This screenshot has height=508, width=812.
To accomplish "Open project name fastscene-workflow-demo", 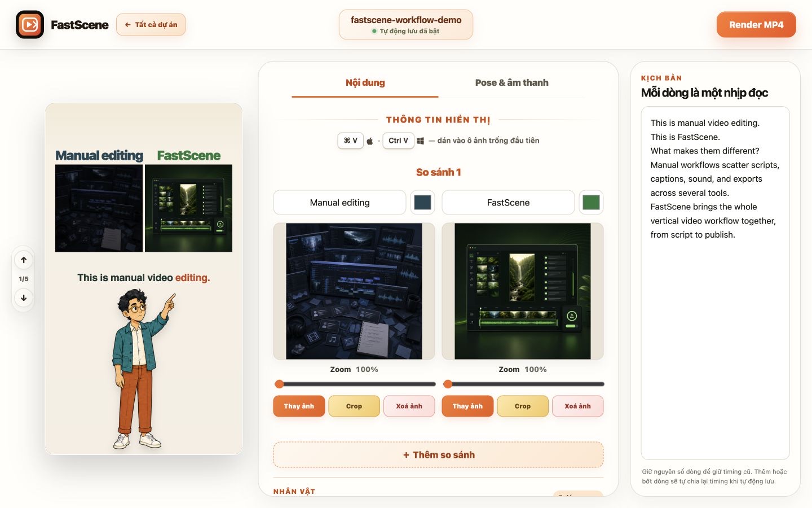I will coord(406,20).
